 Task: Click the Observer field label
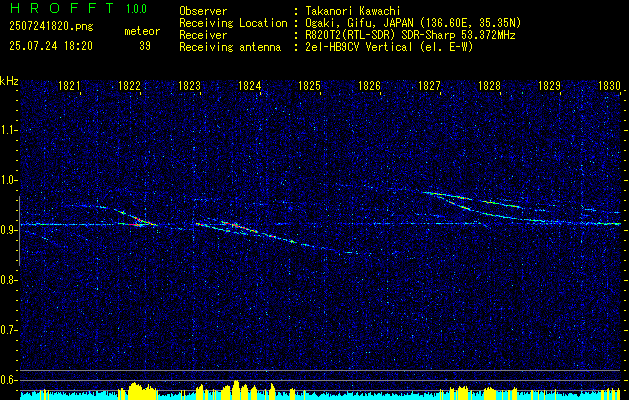point(203,11)
